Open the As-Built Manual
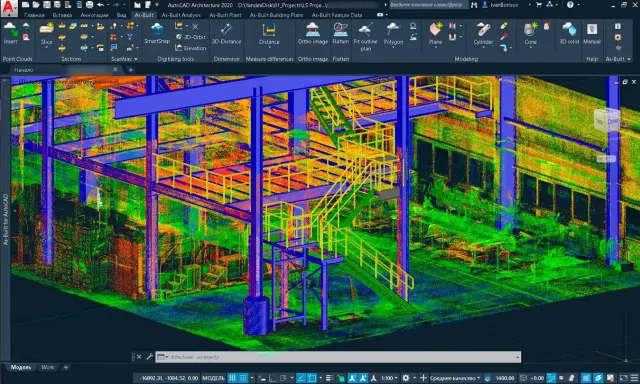This screenshot has width=640, height=384. coord(592,34)
